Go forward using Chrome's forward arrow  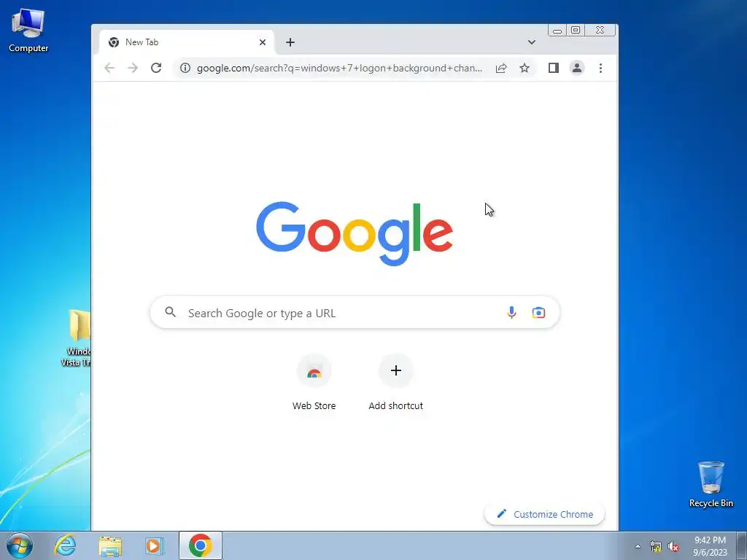coord(133,68)
